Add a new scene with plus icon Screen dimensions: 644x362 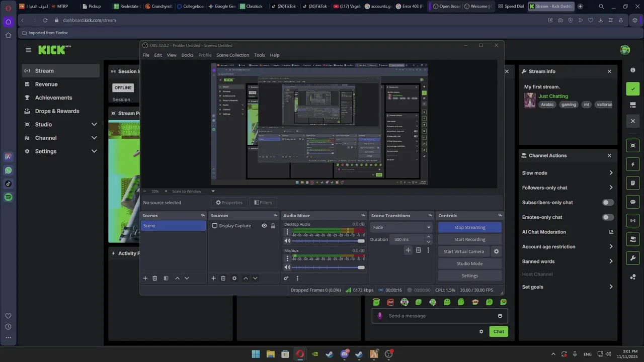(x=145, y=278)
